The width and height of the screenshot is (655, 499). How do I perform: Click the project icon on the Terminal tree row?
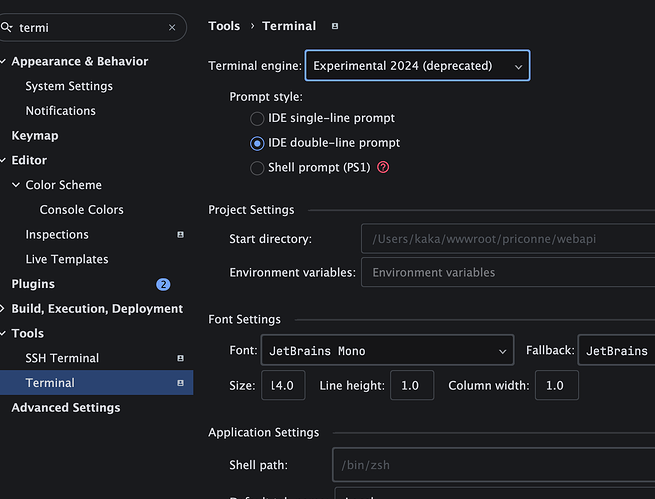click(x=180, y=383)
